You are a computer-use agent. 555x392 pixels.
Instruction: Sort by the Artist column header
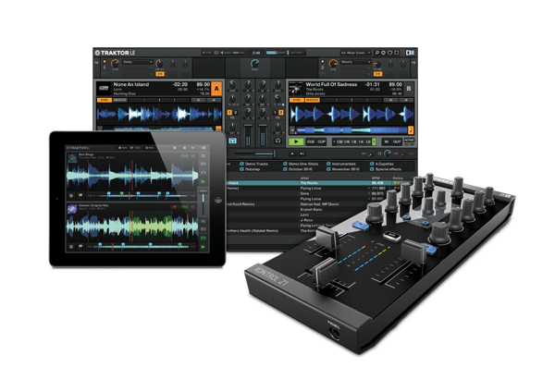[304, 178]
